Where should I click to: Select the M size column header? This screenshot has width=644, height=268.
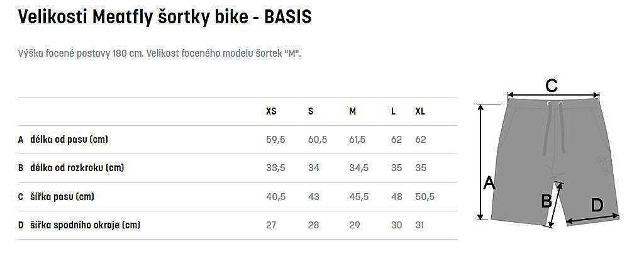pyautogui.click(x=353, y=111)
